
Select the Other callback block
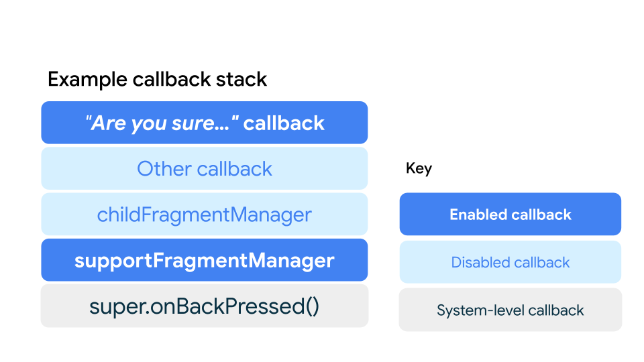coord(204,168)
